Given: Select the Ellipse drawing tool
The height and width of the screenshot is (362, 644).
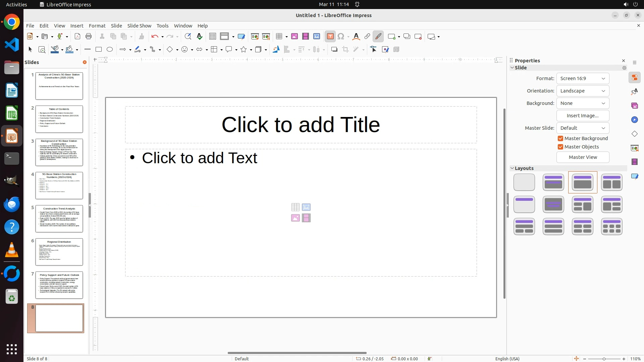Looking at the screenshot, I should point(110,50).
